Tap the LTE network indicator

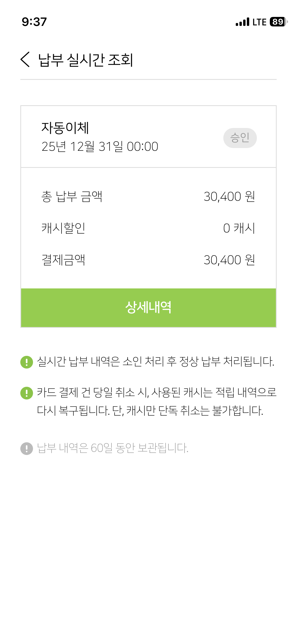259,22
